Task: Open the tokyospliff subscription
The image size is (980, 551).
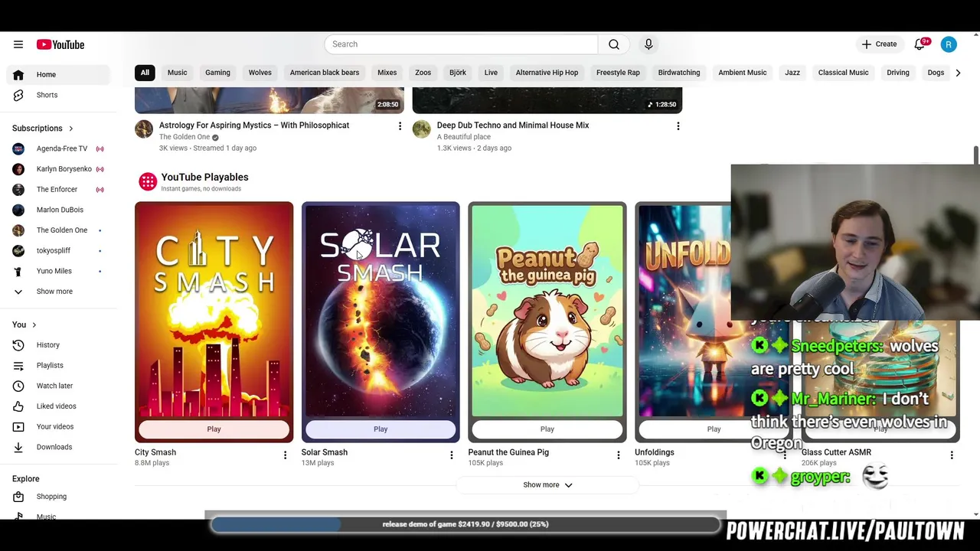Action: [x=58, y=250]
